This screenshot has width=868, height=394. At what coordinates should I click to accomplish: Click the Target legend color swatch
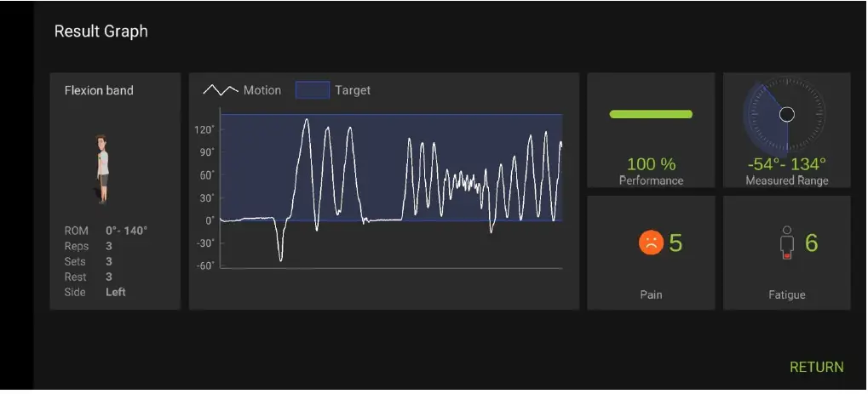(x=312, y=90)
